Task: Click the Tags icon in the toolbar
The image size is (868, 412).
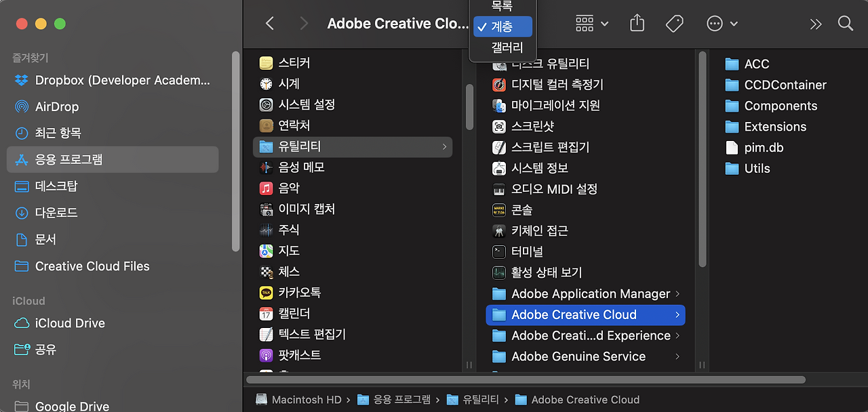Action: [674, 23]
